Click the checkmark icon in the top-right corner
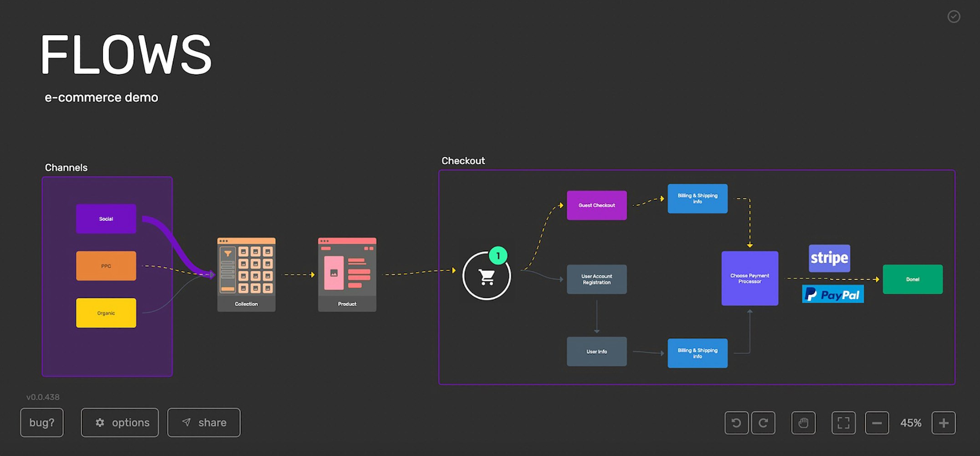 [x=954, y=17]
